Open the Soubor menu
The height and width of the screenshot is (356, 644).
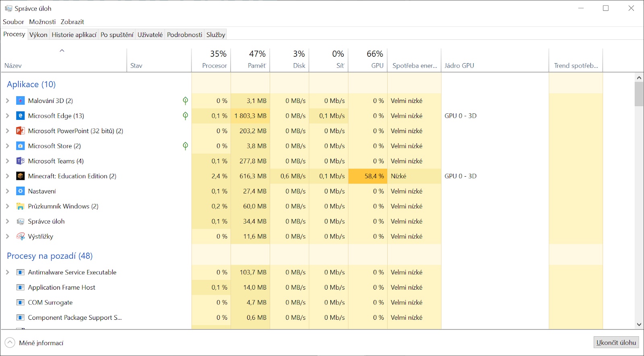tap(13, 22)
